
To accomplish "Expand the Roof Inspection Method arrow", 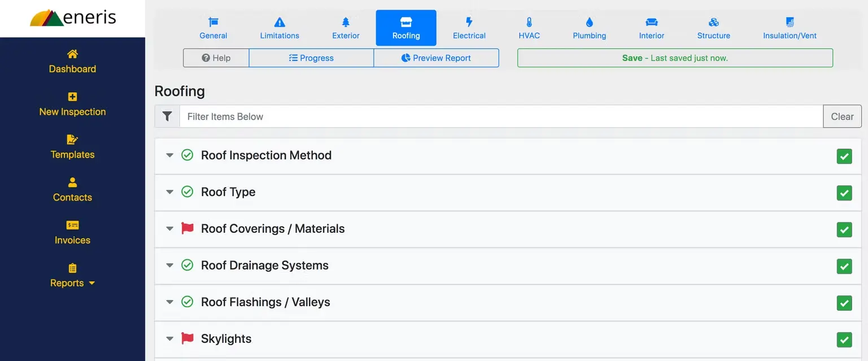I will tap(169, 155).
